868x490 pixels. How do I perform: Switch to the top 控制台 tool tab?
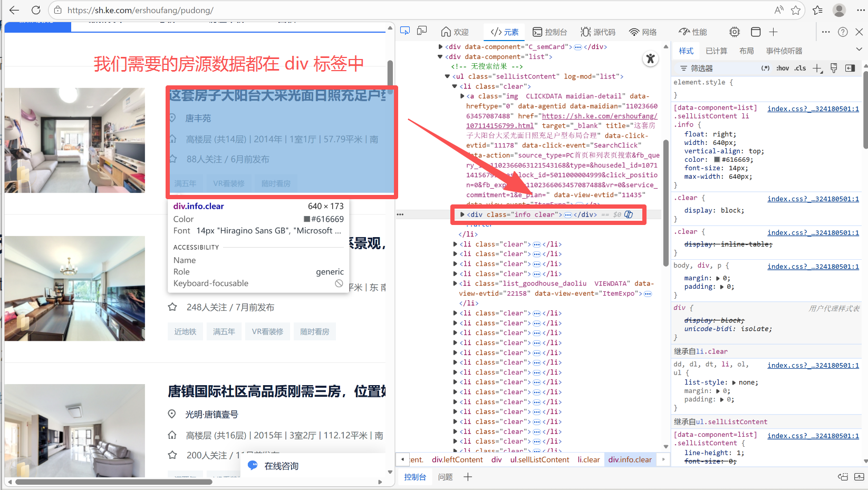[x=550, y=32]
